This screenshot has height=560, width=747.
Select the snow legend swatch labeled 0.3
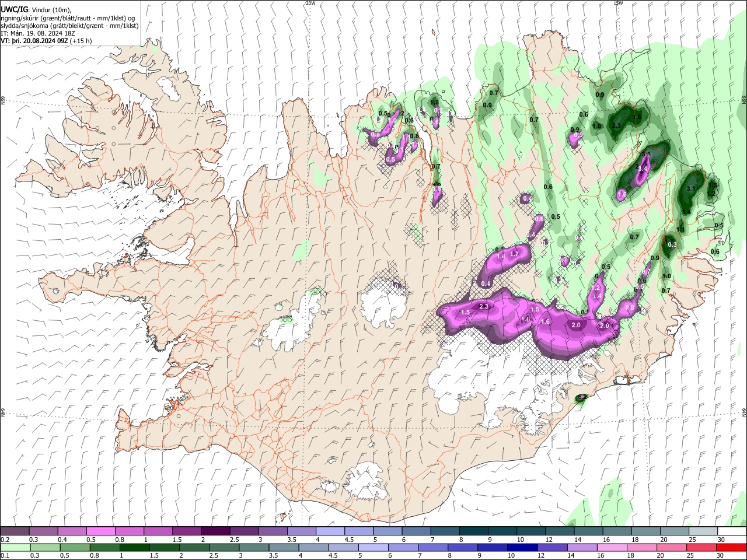coord(43,531)
